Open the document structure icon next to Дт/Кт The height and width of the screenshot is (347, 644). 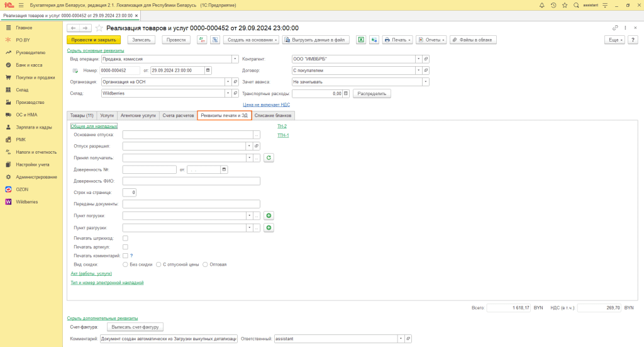click(215, 40)
